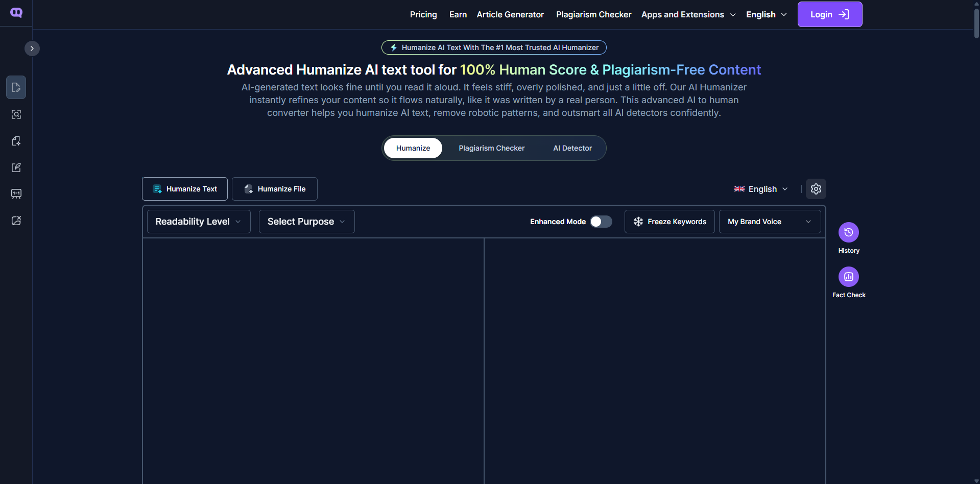Image resolution: width=980 pixels, height=484 pixels.
Task: Open Apps and Extensions menu
Action: [x=688, y=14]
